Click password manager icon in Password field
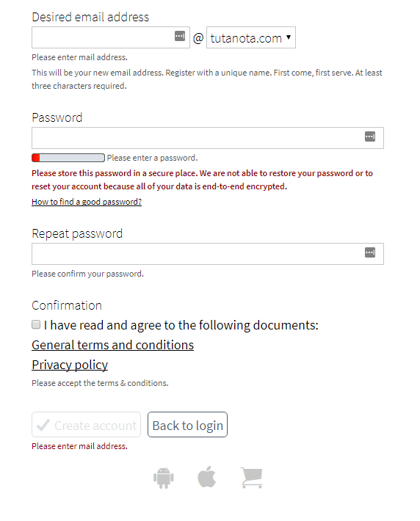 click(x=370, y=136)
